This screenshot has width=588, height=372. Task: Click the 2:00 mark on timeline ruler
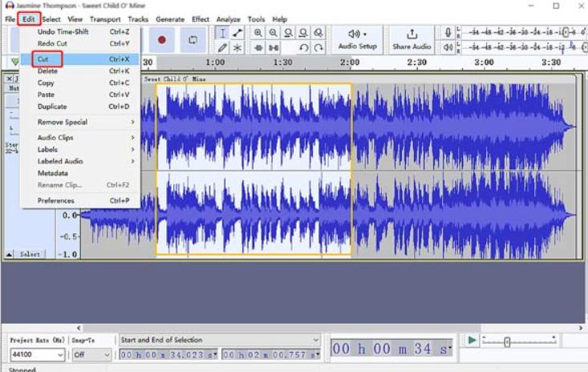(349, 63)
